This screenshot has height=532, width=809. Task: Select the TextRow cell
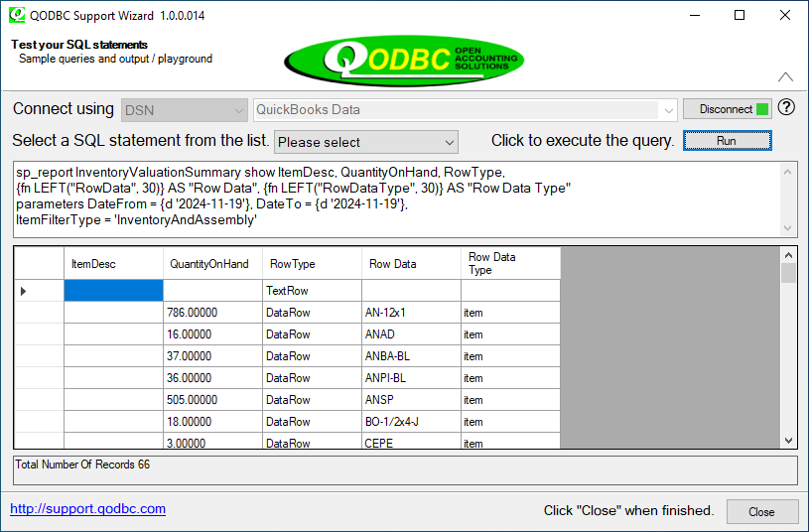click(312, 291)
